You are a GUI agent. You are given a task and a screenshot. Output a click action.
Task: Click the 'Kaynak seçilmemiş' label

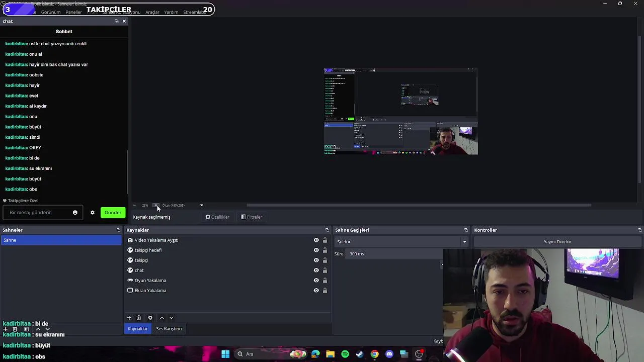(x=151, y=217)
